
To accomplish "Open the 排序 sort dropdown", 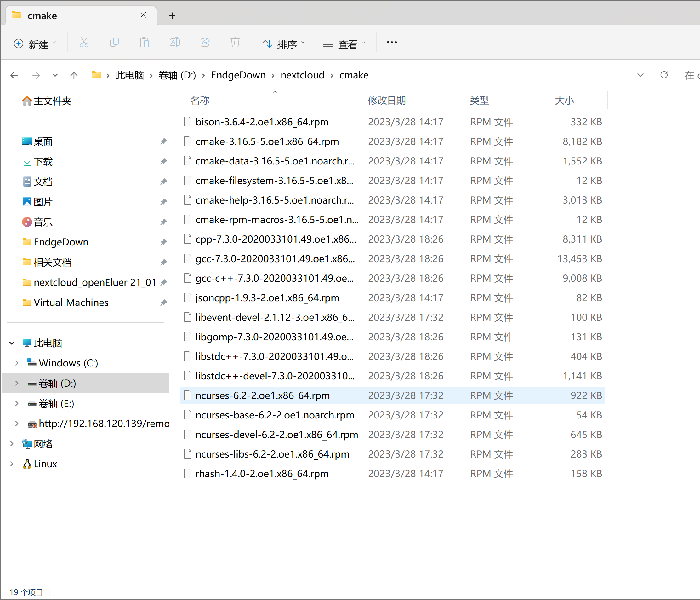I will pos(284,44).
